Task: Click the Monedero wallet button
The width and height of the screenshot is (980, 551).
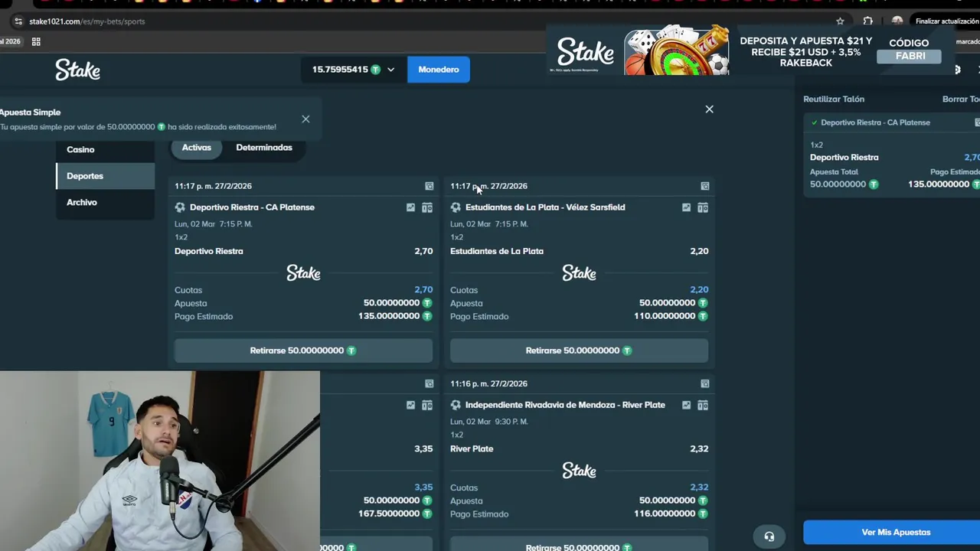Action: 439,70
